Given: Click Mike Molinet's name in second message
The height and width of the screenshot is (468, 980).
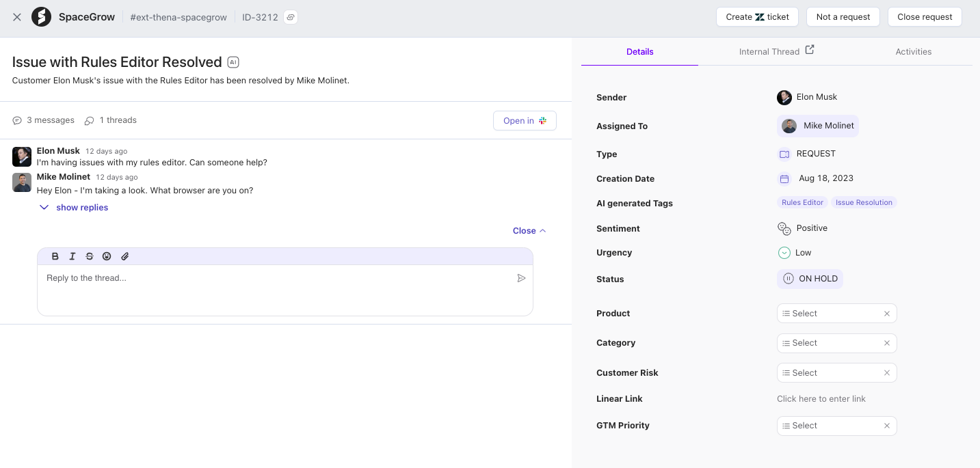Looking at the screenshot, I should pos(64,176).
